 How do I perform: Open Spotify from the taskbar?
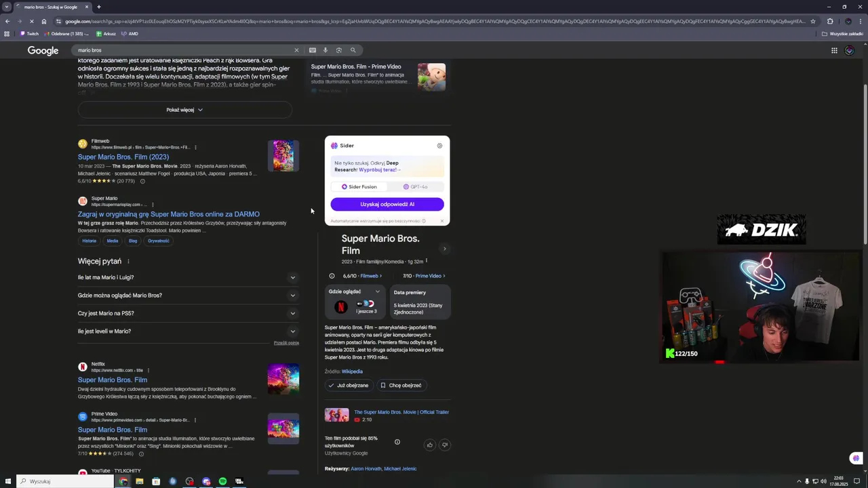(x=222, y=481)
